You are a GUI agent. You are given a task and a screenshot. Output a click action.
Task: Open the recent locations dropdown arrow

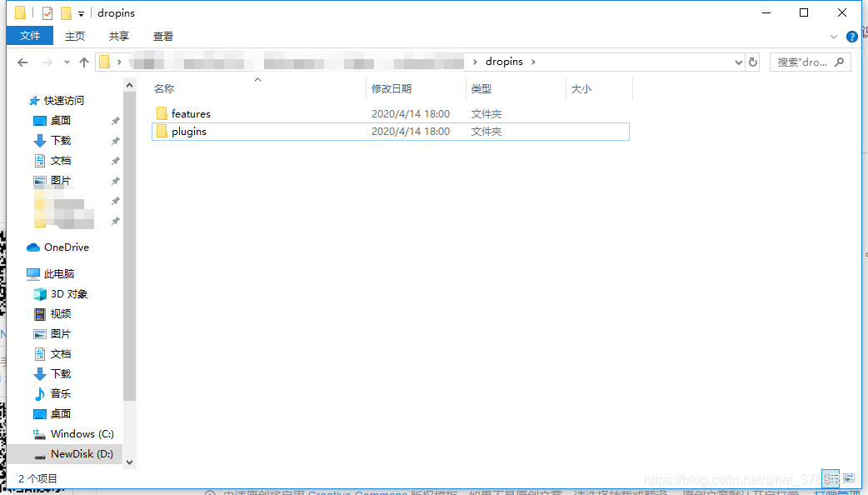tap(67, 62)
